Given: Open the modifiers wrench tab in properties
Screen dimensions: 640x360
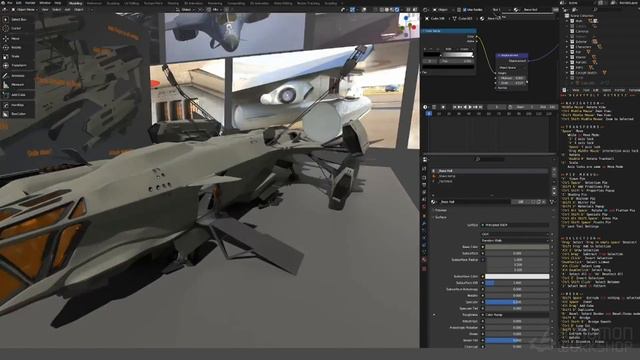Looking at the screenshot, I should [x=424, y=224].
